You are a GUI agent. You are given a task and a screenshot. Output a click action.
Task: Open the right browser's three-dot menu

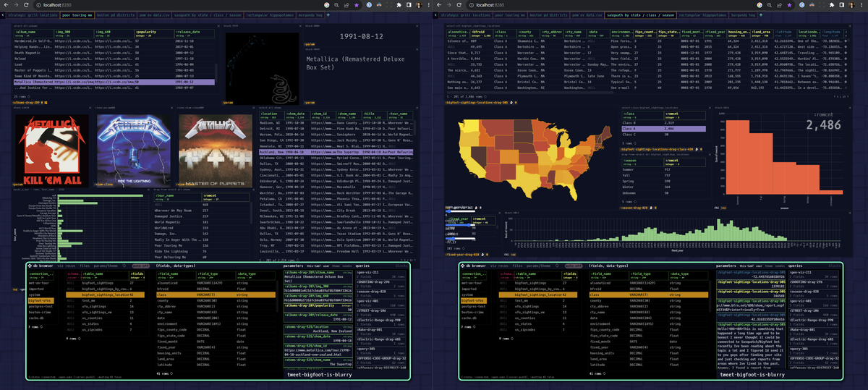click(x=861, y=4)
